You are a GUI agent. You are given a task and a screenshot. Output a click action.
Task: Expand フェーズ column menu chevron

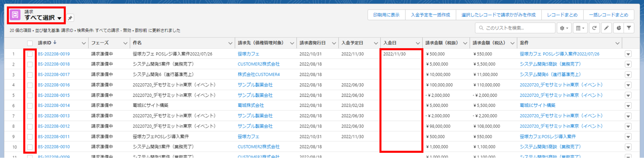coord(125,43)
